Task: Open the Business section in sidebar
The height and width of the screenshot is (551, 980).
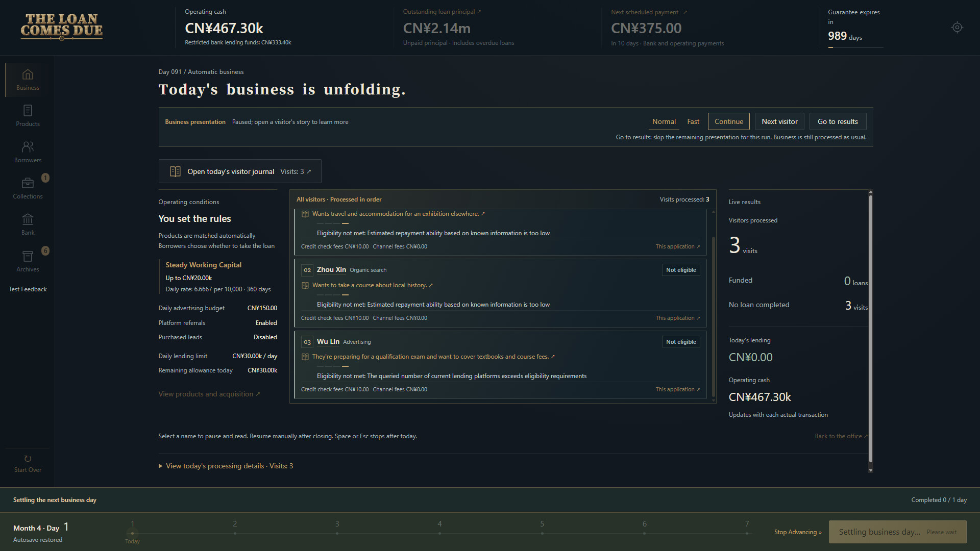Action: (28, 80)
